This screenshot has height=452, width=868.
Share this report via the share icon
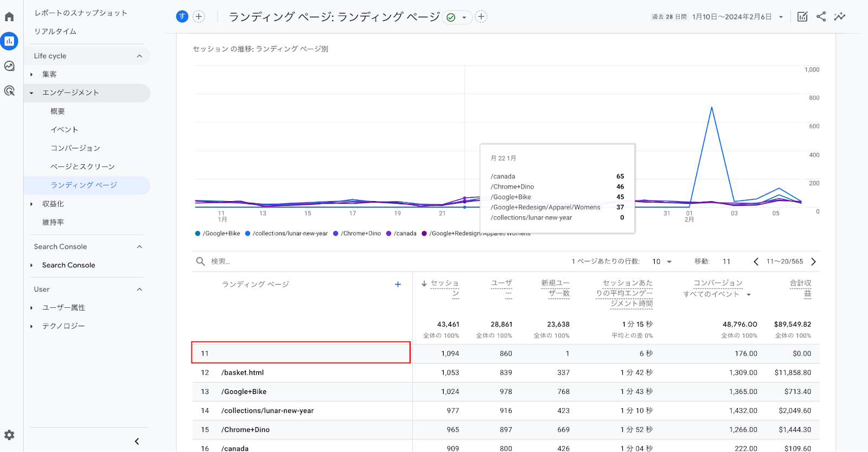pyautogui.click(x=821, y=17)
